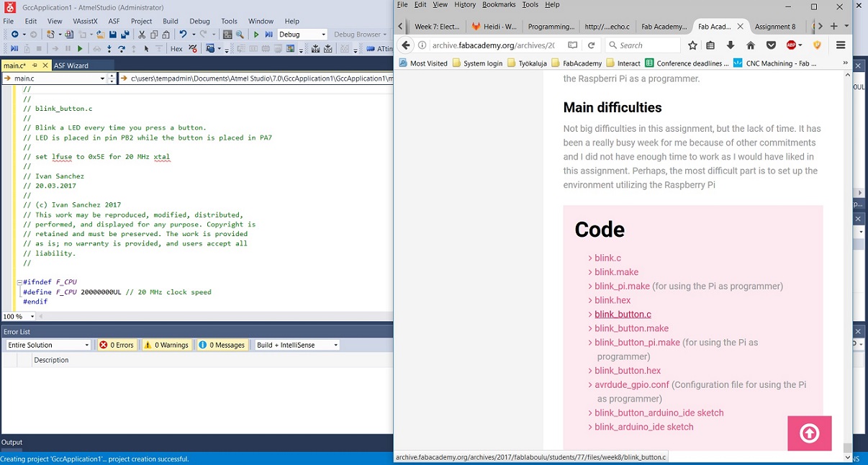Click Start Without Debugging green play icon

coord(256,35)
